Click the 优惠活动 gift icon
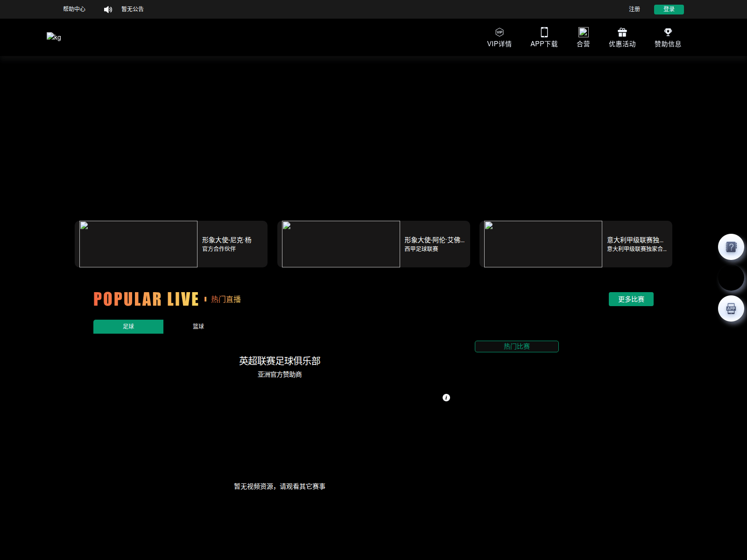This screenshot has width=747, height=560. pos(623,32)
